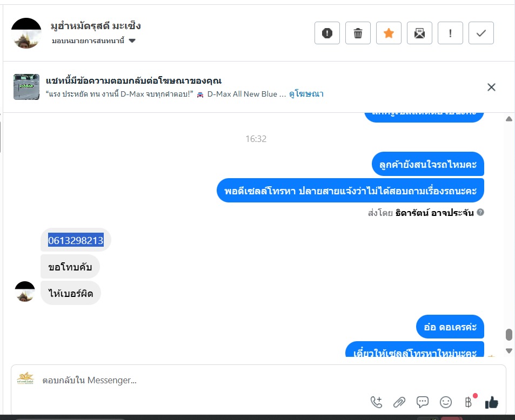Dismiss the ad reply notification banner

pyautogui.click(x=491, y=87)
